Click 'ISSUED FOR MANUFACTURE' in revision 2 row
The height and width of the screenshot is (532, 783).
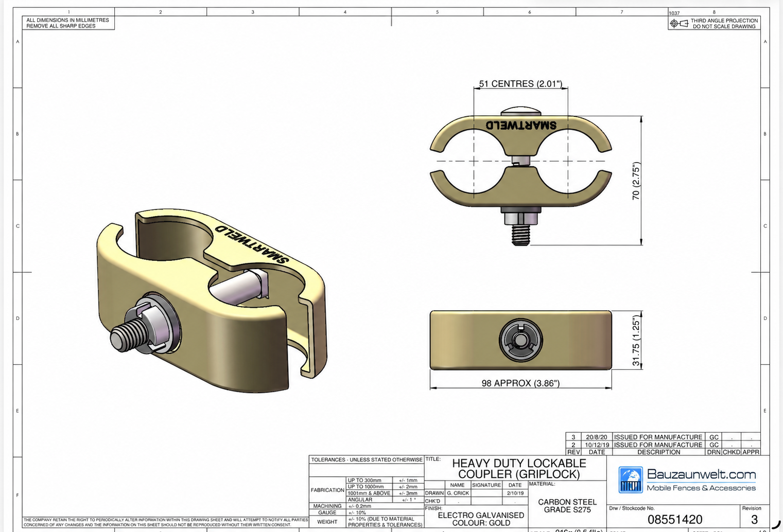[658, 445]
